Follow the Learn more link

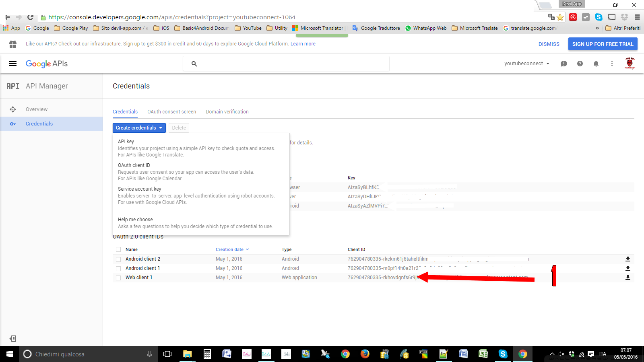(303, 44)
